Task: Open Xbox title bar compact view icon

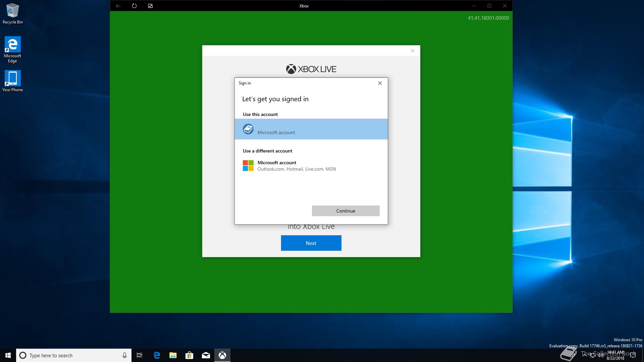Action: (x=150, y=6)
